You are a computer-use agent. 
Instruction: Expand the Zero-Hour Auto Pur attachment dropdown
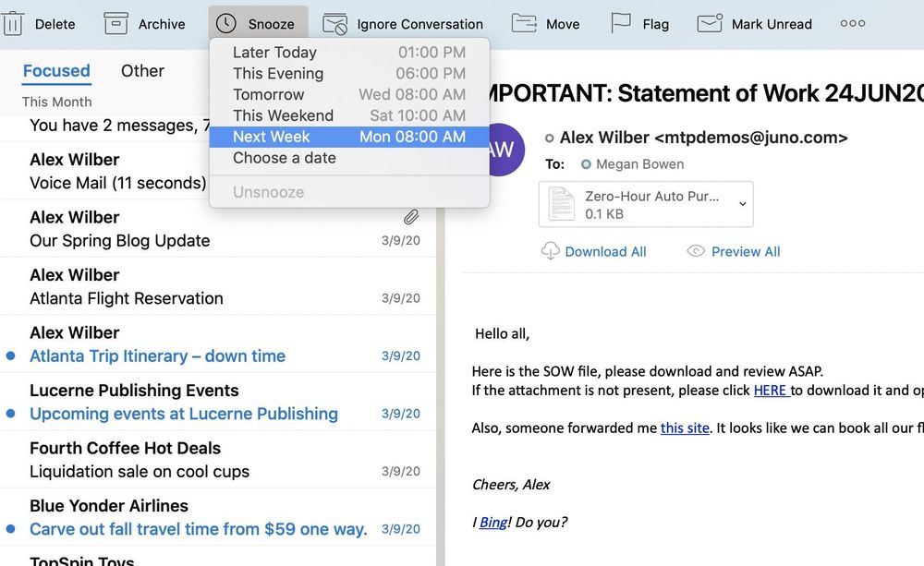pos(742,204)
